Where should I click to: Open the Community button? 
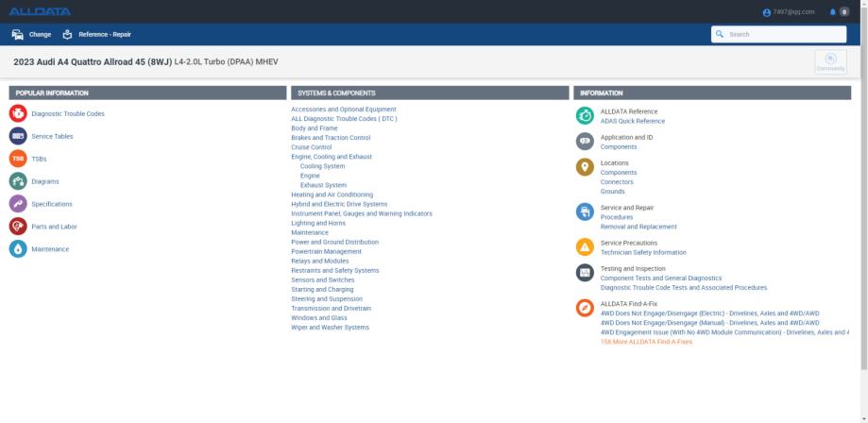tap(830, 62)
